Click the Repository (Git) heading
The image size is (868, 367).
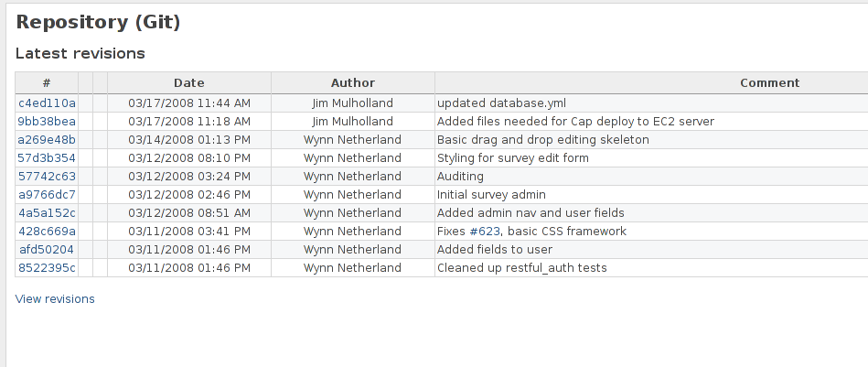(x=98, y=22)
